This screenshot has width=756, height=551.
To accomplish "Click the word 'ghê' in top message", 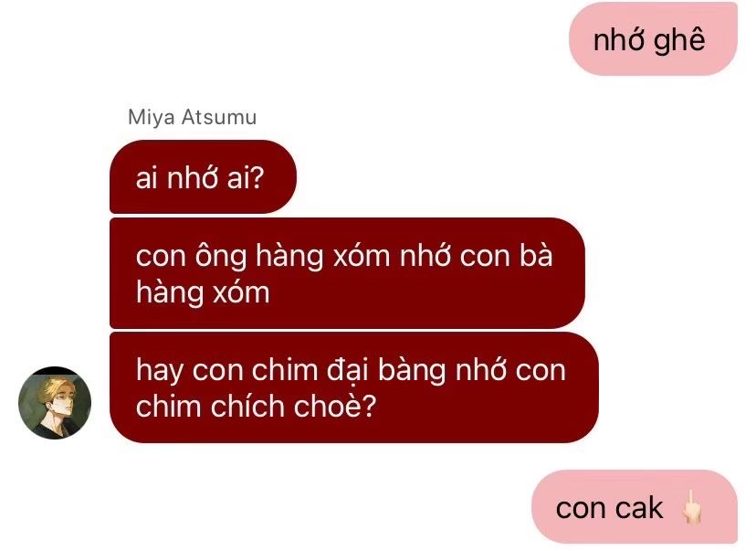I will 679,39.
